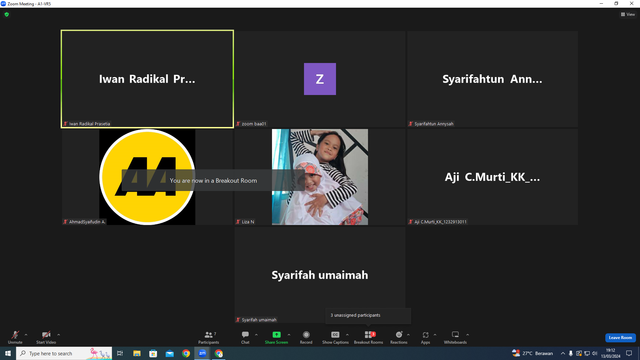
Task: Open Microsoft Store from the taskbar
Action: (x=153, y=353)
